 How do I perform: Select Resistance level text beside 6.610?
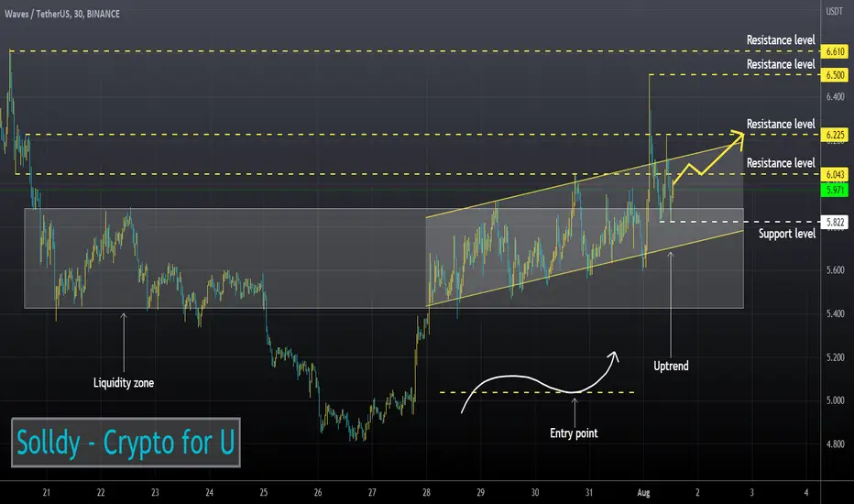781,40
